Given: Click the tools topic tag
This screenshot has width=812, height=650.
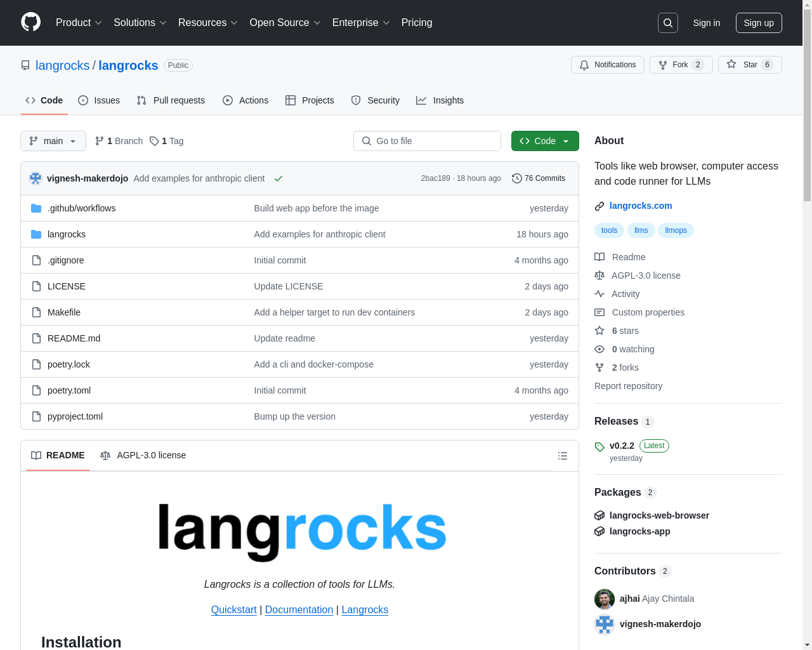Looking at the screenshot, I should click(609, 230).
